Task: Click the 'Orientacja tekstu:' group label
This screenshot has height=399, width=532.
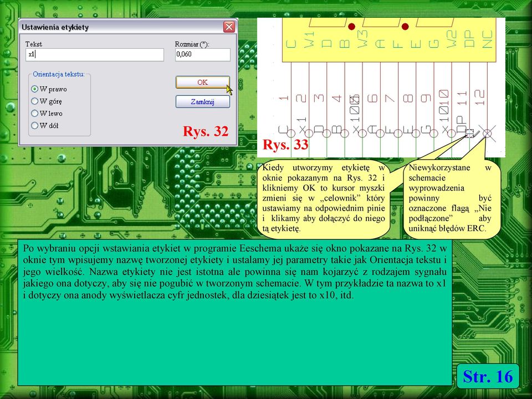Action: click(59, 74)
